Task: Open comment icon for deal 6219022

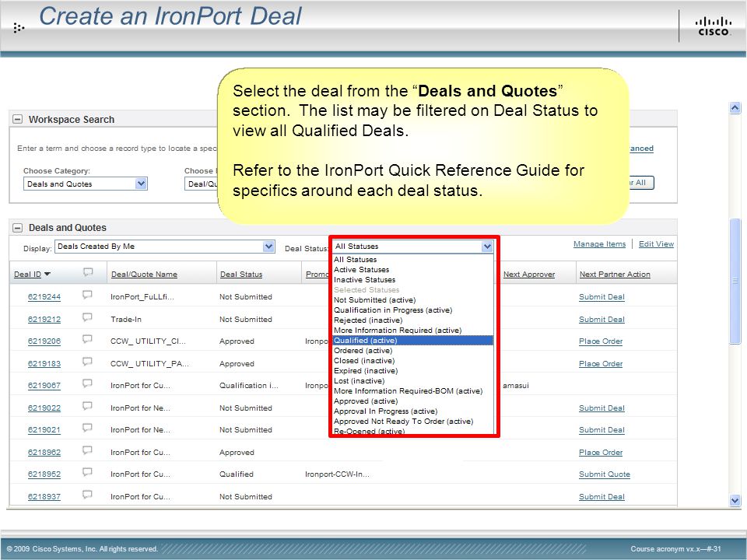Action: click(x=87, y=406)
